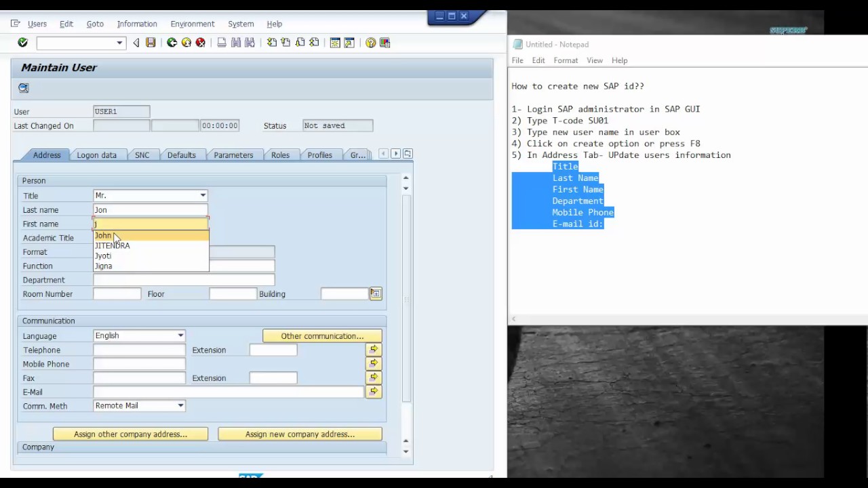868x488 pixels.
Task: Click the yellow Help question mark icon
Action: 370,43
